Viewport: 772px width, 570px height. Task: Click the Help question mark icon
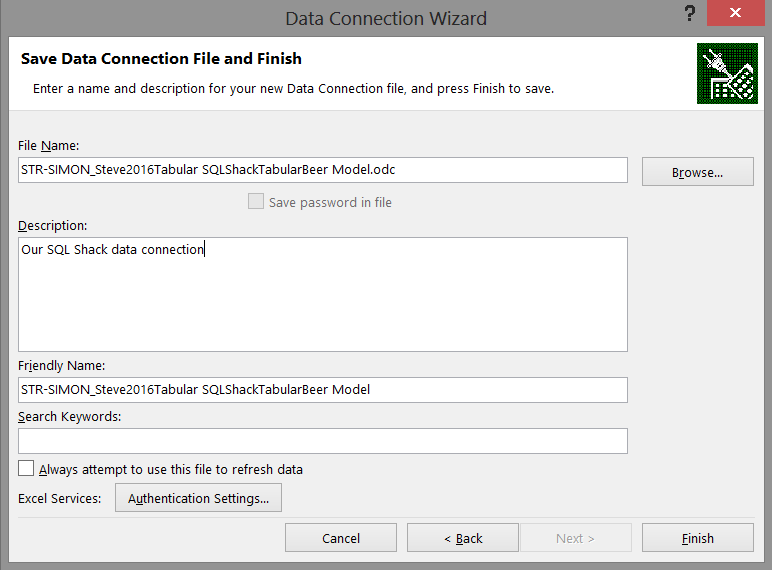690,14
